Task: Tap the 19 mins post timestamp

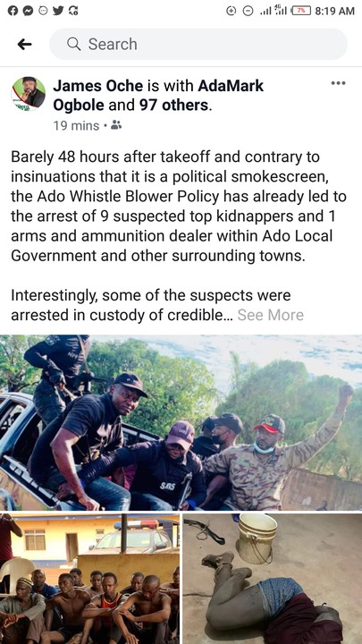Action: pyautogui.click(x=76, y=125)
